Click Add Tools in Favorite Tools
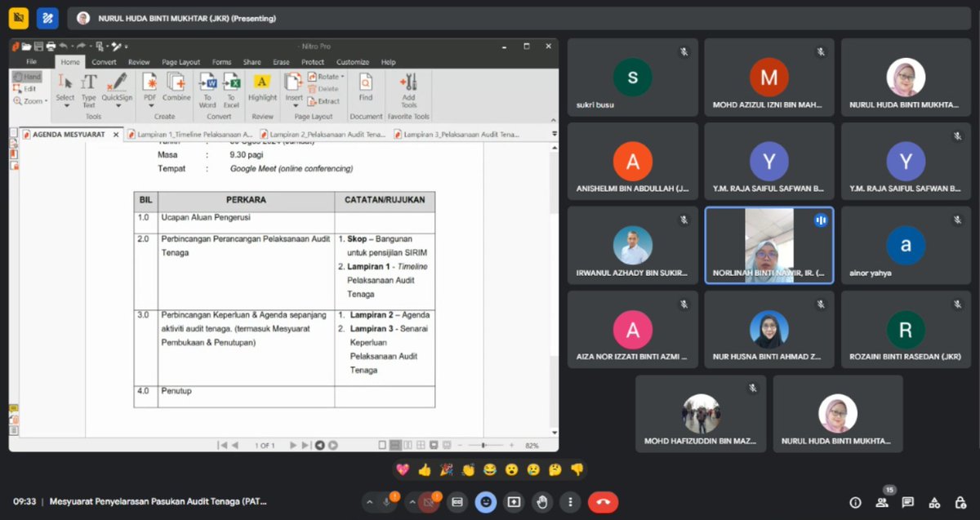The image size is (980, 520). pos(408,90)
